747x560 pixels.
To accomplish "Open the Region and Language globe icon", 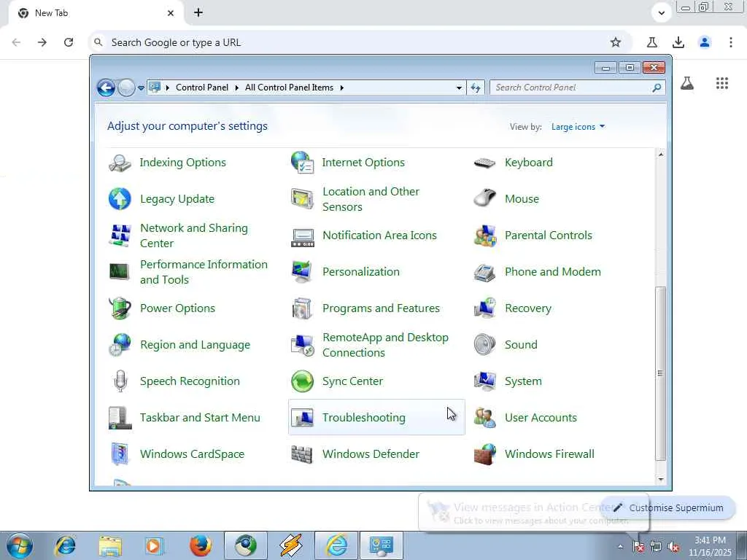I will (x=120, y=345).
